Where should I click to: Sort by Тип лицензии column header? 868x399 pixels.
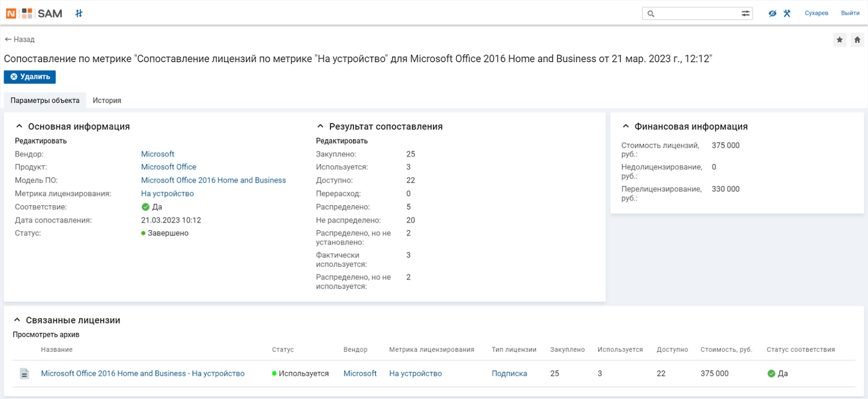[x=514, y=350]
